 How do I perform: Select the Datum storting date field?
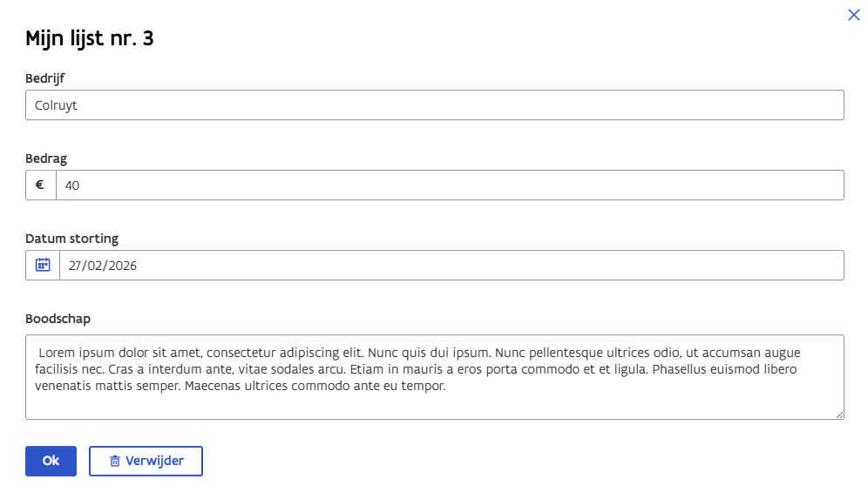[x=451, y=266]
